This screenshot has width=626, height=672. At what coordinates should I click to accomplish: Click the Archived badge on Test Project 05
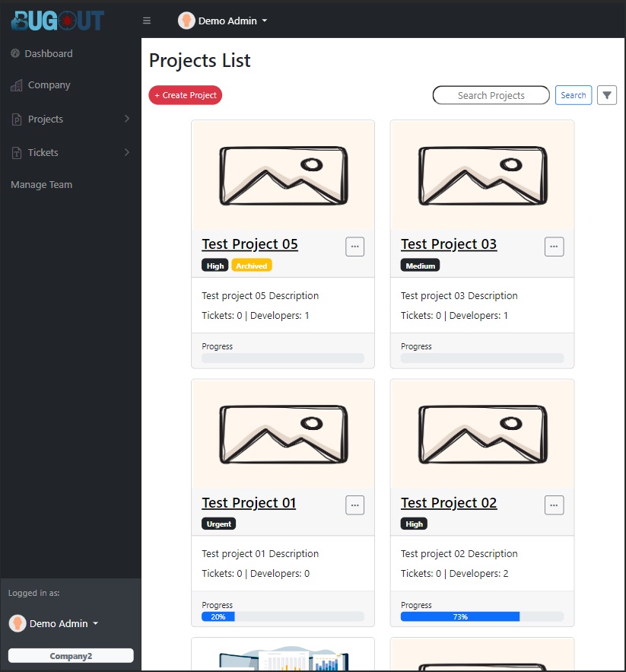(x=252, y=266)
